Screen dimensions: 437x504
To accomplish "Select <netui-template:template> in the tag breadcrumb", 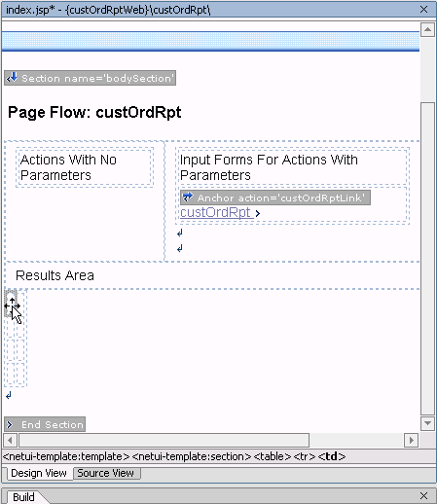I will point(66,456).
